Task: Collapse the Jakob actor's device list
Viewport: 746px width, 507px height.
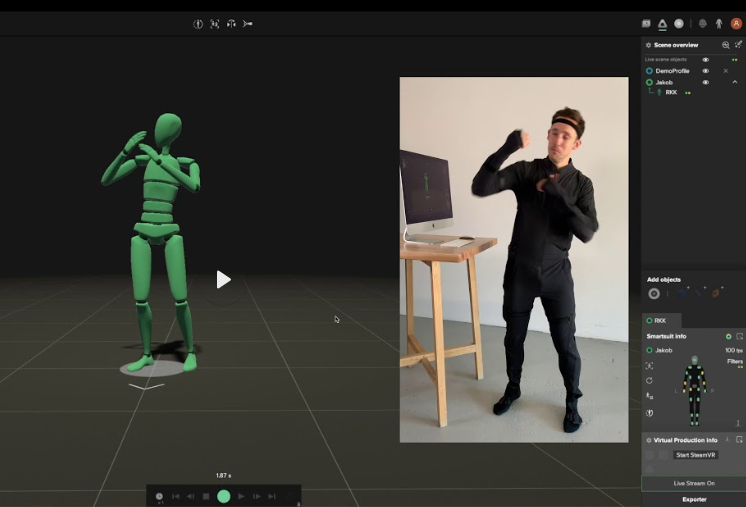Action: point(735,82)
